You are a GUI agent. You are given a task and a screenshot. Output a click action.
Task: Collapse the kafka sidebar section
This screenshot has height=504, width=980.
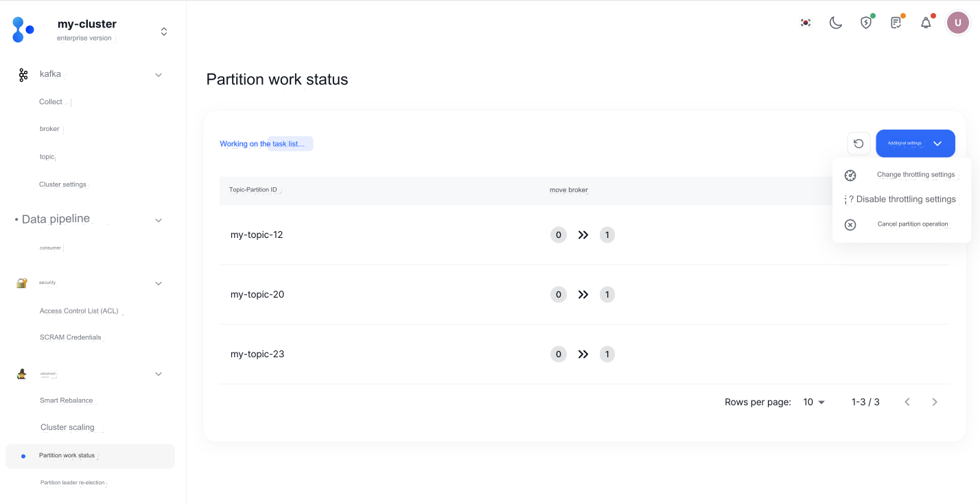point(159,74)
